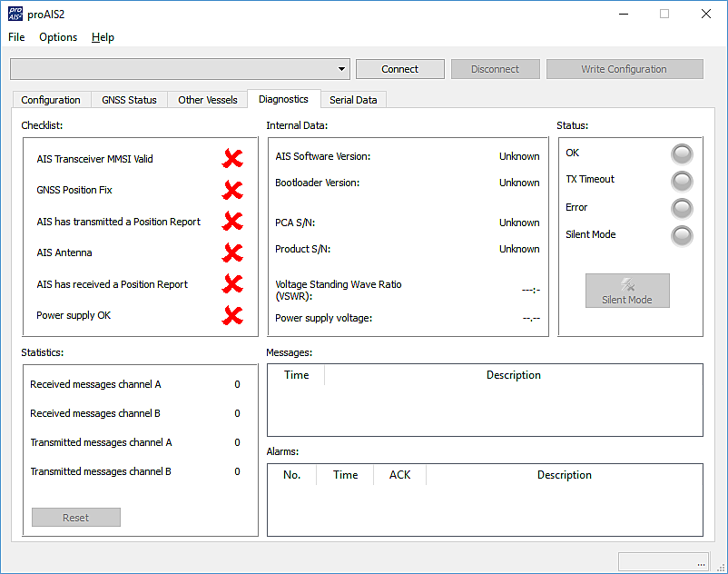Screen dimensions: 728x574
Task: Click red X beside AIS Transceiver MMSI Valid
Action: (232, 158)
